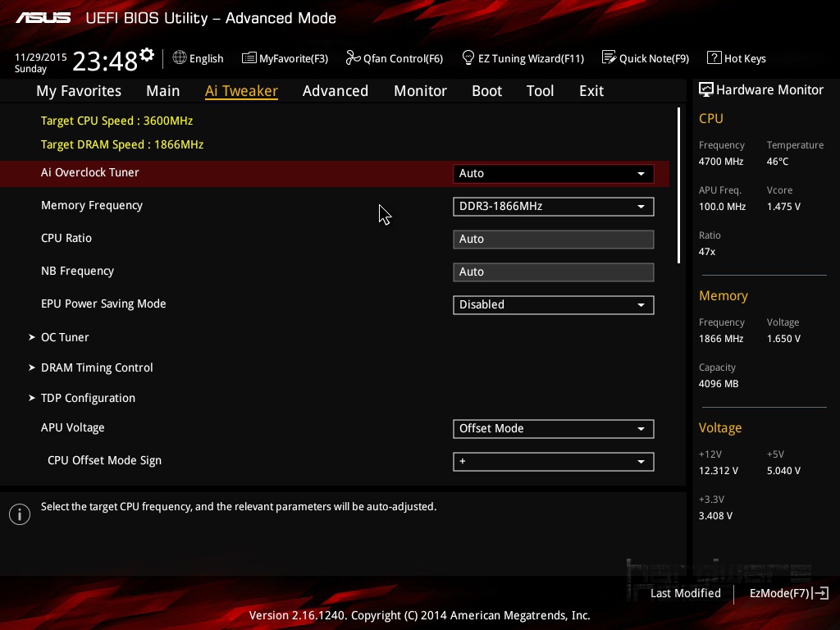Switch to EzMode(F7)
840x630 pixels.
pyautogui.click(x=789, y=593)
